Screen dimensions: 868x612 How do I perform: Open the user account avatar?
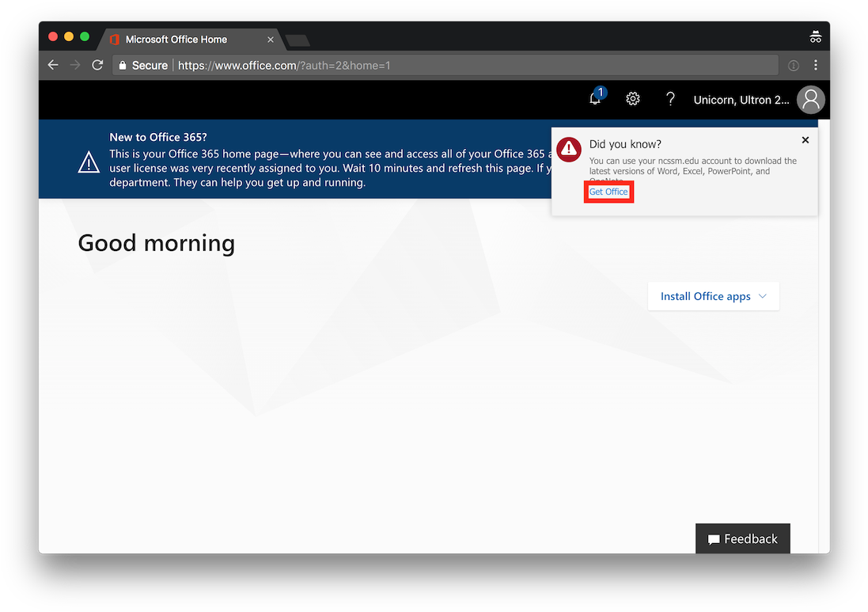[x=810, y=100]
